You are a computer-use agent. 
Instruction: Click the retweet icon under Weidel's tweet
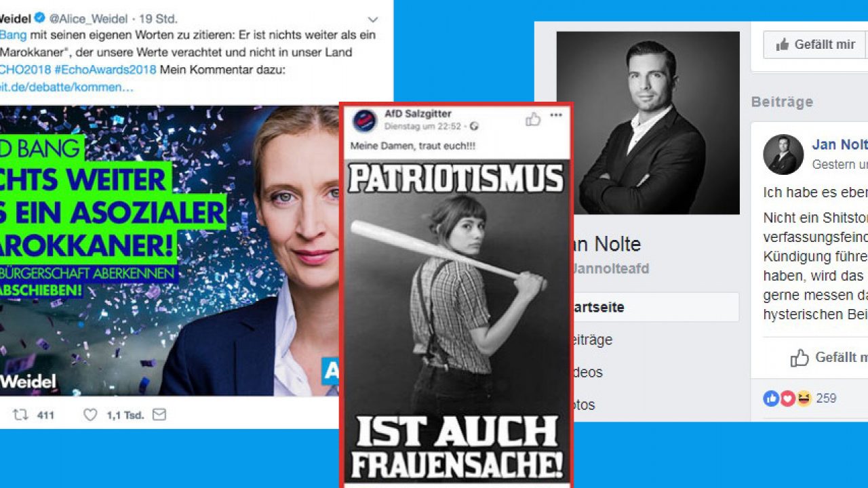pyautogui.click(x=21, y=415)
